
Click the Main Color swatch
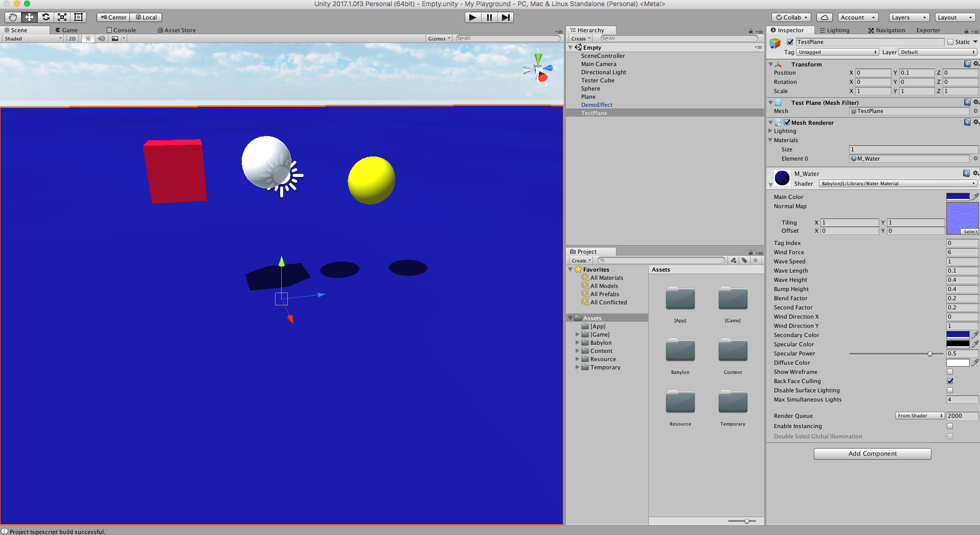[x=958, y=197]
